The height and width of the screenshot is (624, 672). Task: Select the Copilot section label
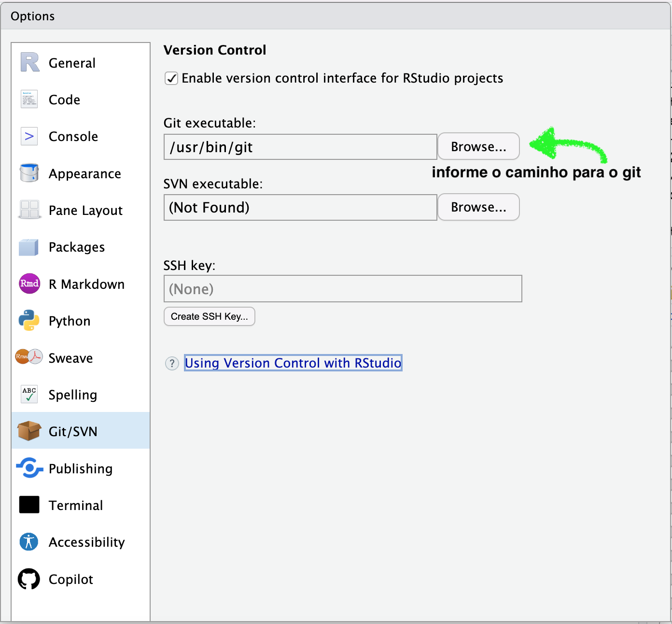pos(71,580)
